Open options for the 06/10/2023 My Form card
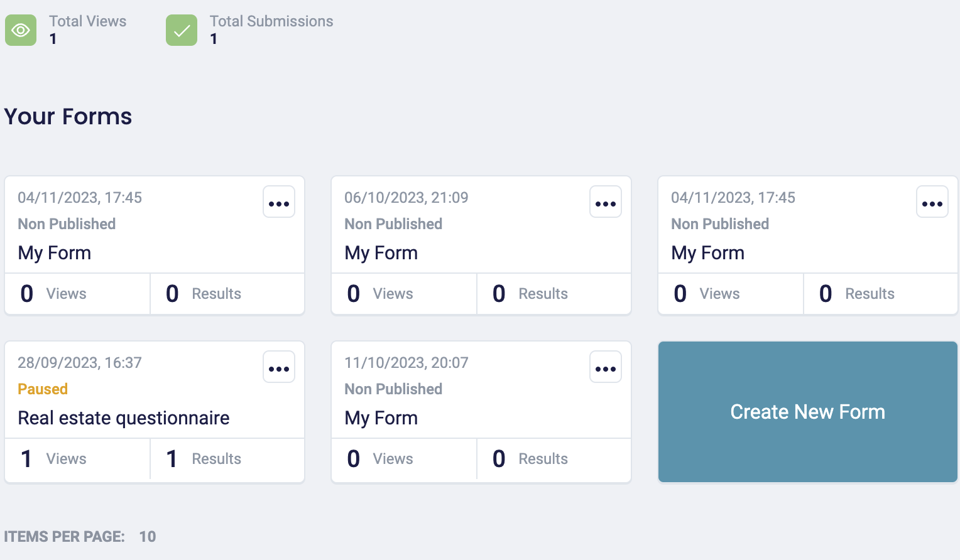Viewport: 960px width, 560px height. [605, 202]
